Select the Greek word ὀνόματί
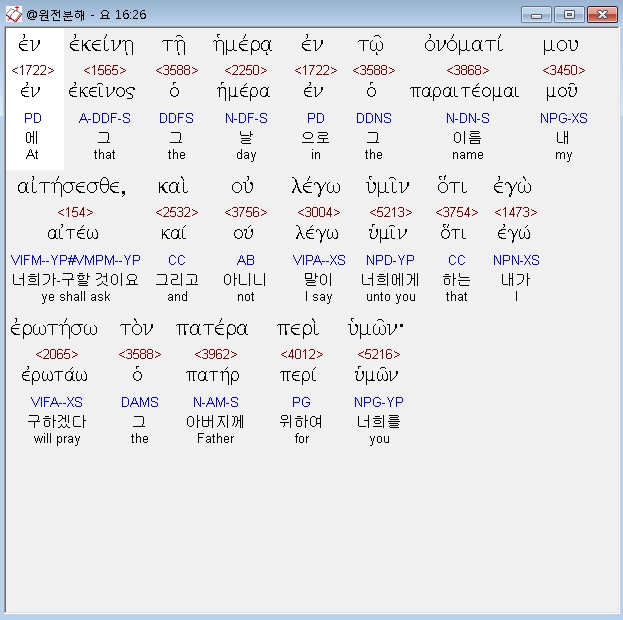Screen dimensions: 623x620 coord(464,44)
